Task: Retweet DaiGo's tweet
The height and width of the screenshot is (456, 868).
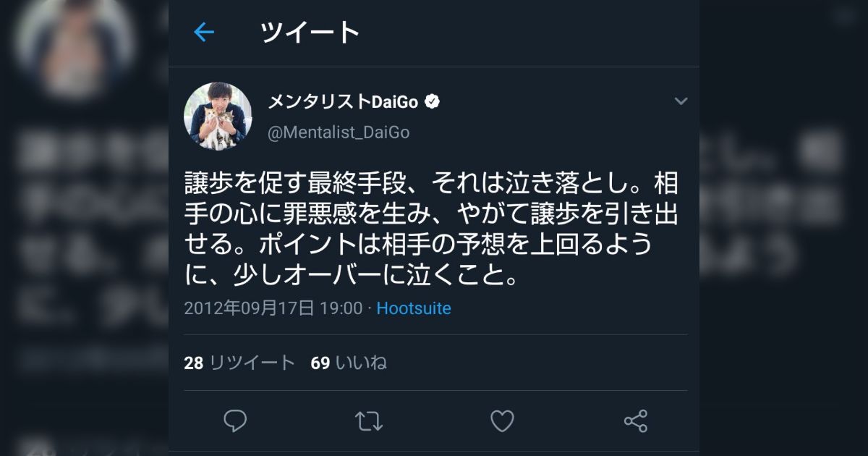Action: click(368, 421)
